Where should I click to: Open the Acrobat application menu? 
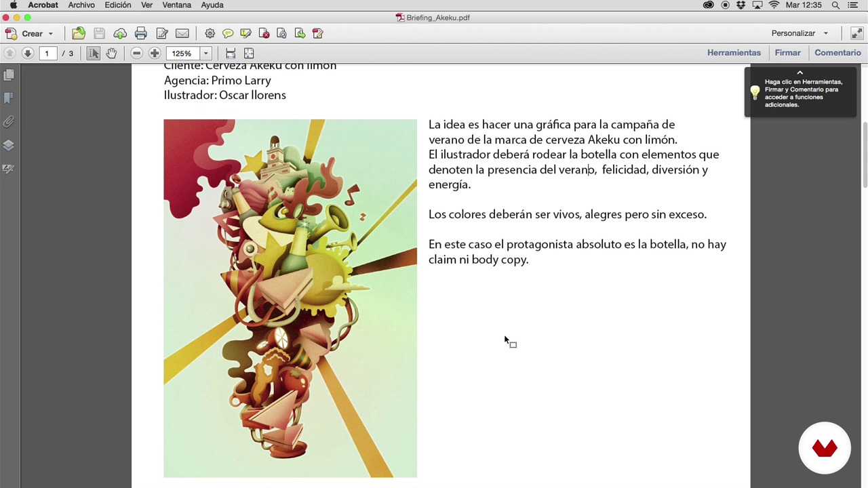[x=43, y=5]
